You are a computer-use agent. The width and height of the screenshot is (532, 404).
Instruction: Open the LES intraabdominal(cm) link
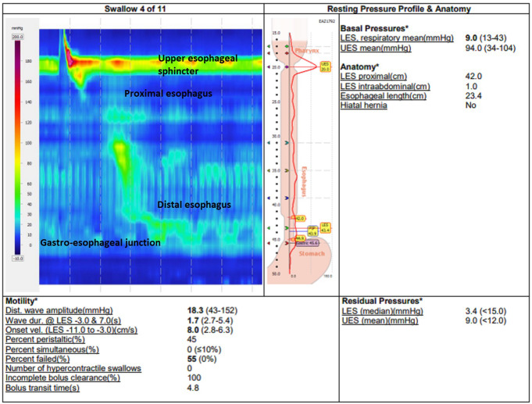(x=385, y=87)
